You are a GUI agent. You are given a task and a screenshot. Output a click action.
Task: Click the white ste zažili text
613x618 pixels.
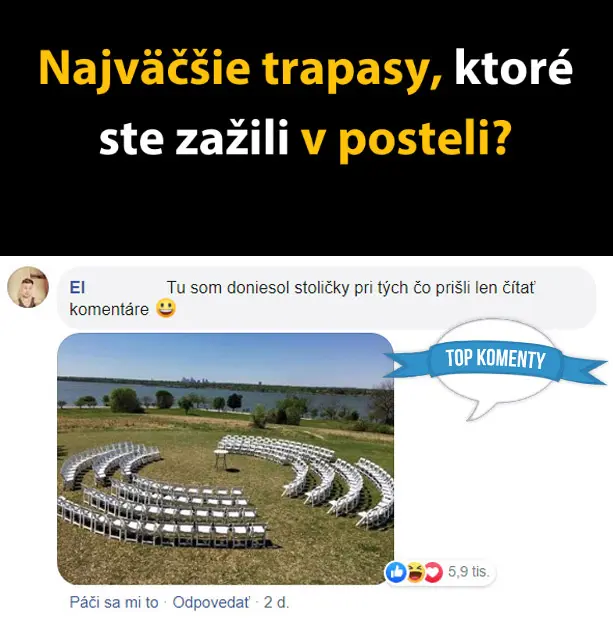coord(194,137)
